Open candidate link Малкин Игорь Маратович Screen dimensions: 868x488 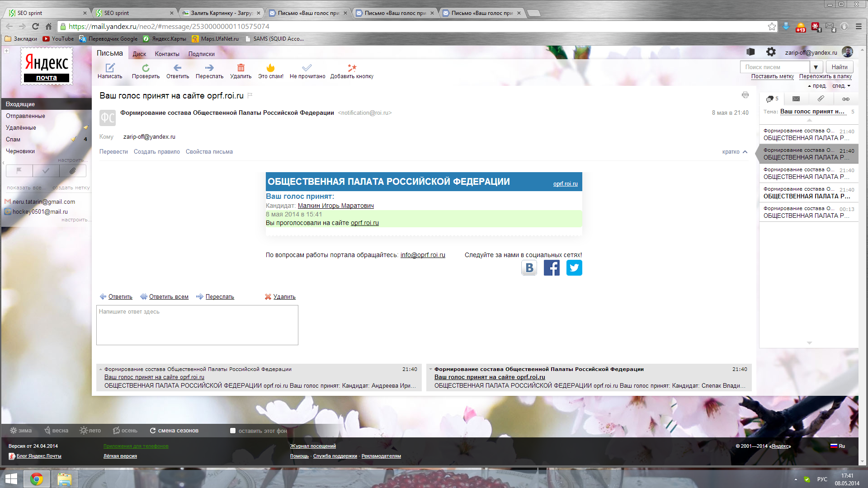(335, 206)
